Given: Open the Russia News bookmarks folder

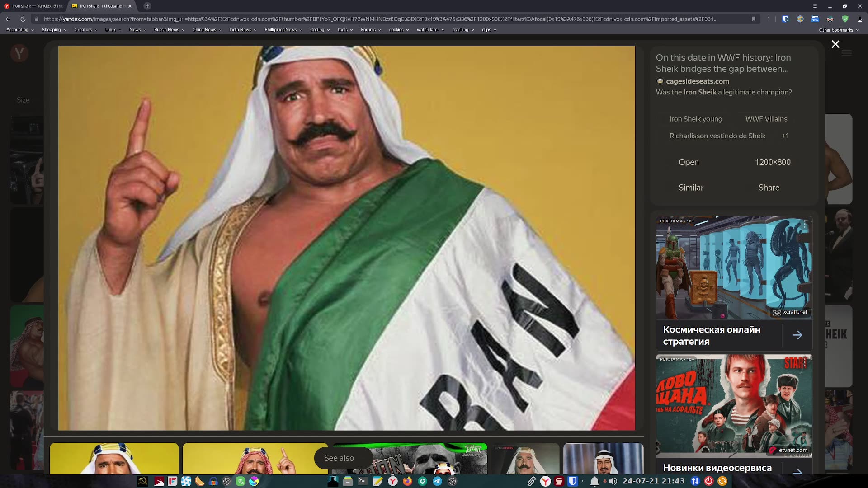Looking at the screenshot, I should click(x=169, y=30).
